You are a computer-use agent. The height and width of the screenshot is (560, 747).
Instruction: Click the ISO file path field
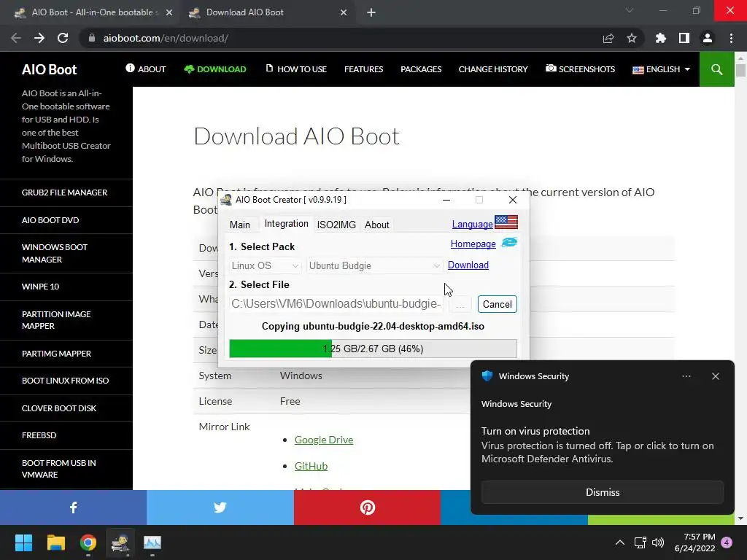[336, 304]
